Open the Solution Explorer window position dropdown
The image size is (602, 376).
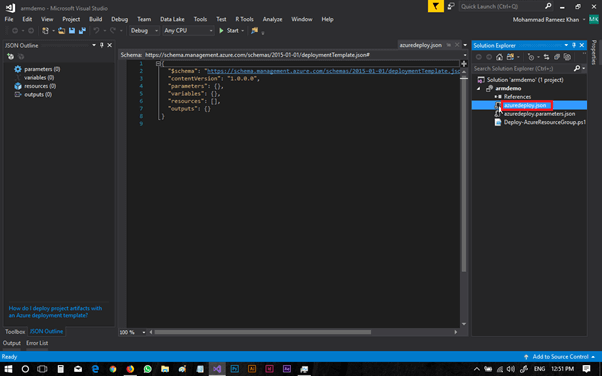pyautogui.click(x=566, y=45)
